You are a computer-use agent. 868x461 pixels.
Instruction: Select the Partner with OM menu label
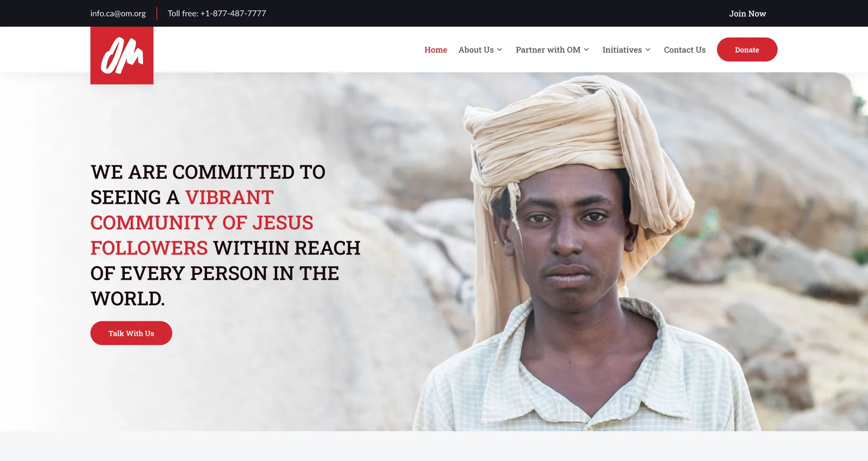coord(548,50)
